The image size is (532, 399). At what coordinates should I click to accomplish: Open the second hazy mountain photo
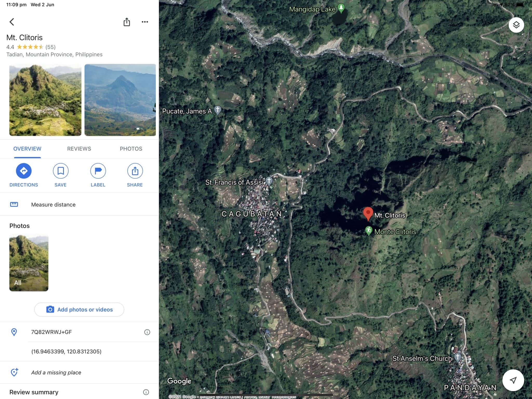click(120, 100)
